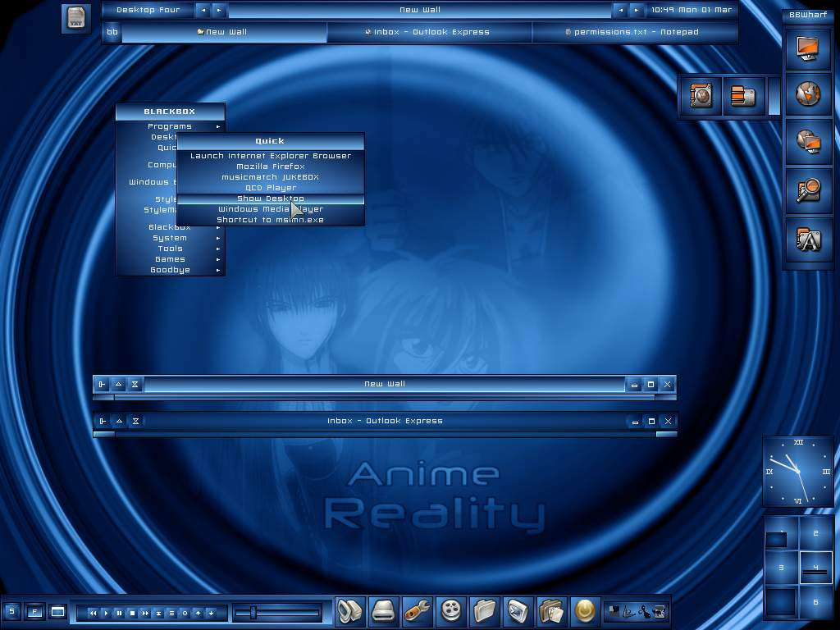Skip forward with the fast-forward button
The width and height of the screenshot is (840, 630).
(145, 613)
